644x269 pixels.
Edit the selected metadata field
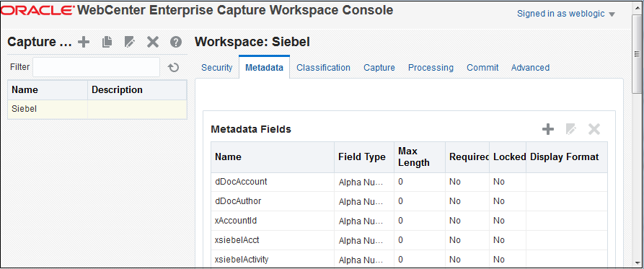coord(571,130)
